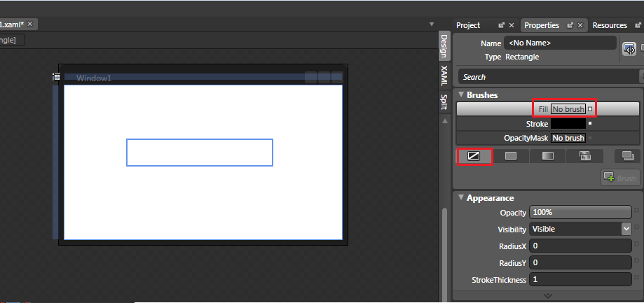Click the layout grid icon at Window1 corner
The height and width of the screenshot is (303, 644).
pos(57,77)
